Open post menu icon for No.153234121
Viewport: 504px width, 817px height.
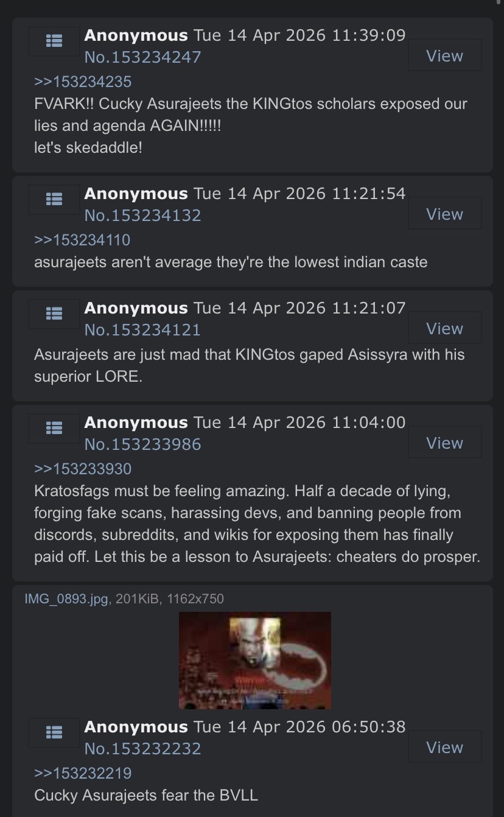click(x=54, y=314)
